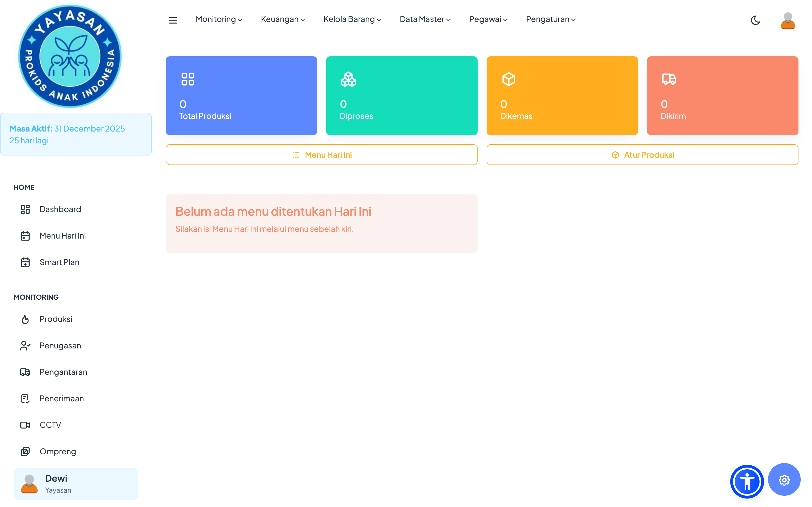Collapse sidebar with hamburger menu icon
The width and height of the screenshot is (812, 507).
(x=173, y=20)
